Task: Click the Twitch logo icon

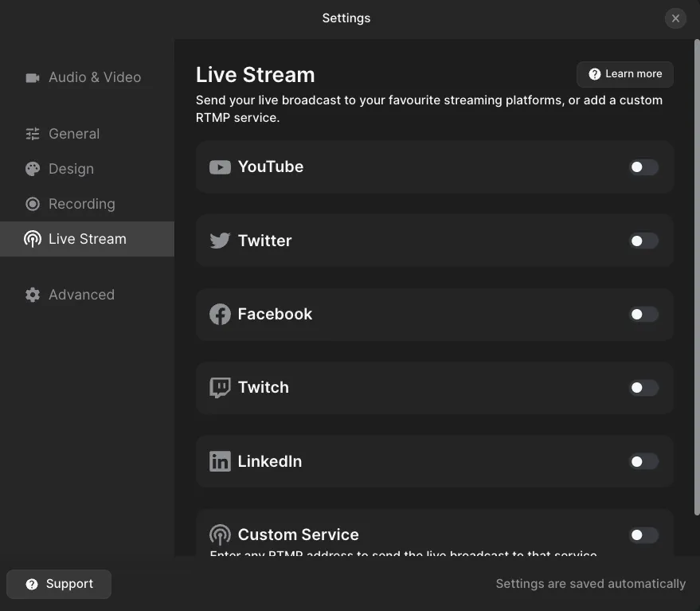Action: pyautogui.click(x=220, y=388)
